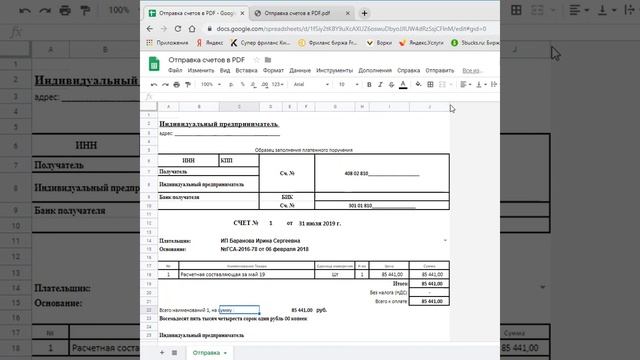
Task: Reload the current page
Action: 178,29
